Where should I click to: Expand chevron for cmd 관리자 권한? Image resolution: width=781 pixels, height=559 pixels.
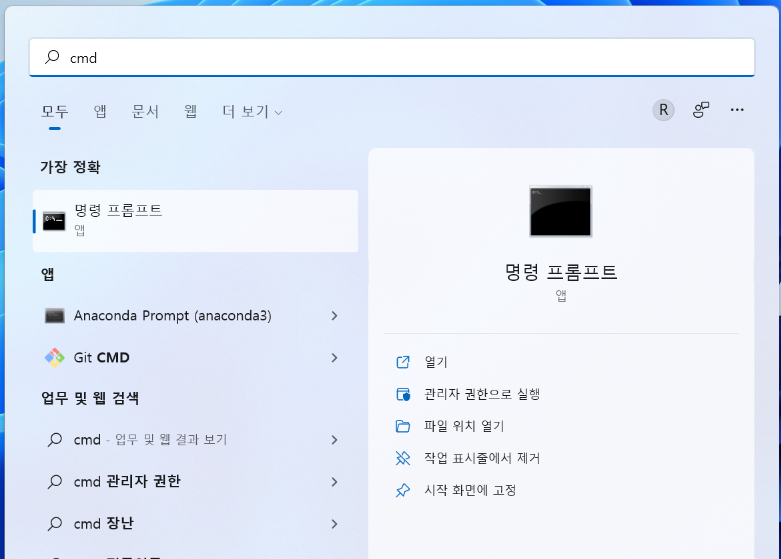[x=334, y=482]
